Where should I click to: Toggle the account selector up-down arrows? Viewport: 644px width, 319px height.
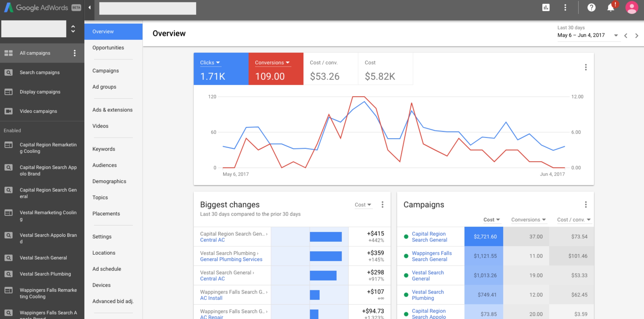point(73,29)
